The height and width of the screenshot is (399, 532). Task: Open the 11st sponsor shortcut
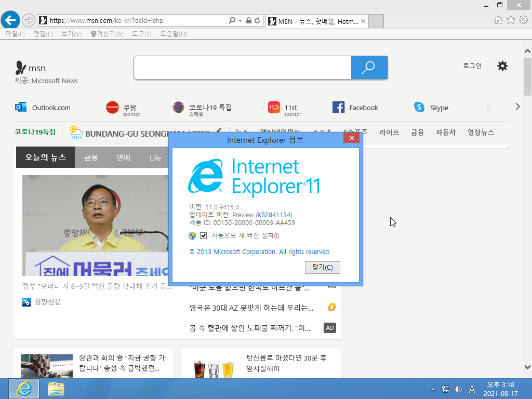pyautogui.click(x=284, y=109)
